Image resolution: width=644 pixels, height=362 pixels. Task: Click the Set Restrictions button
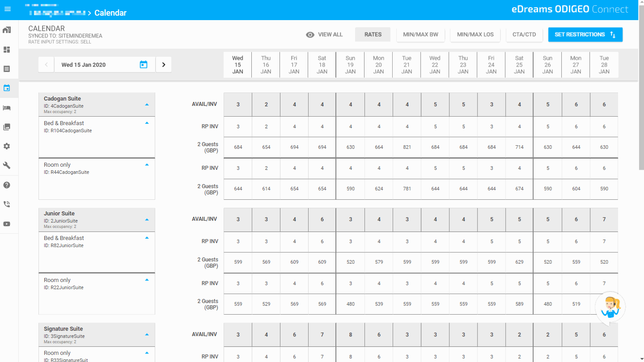[585, 34]
